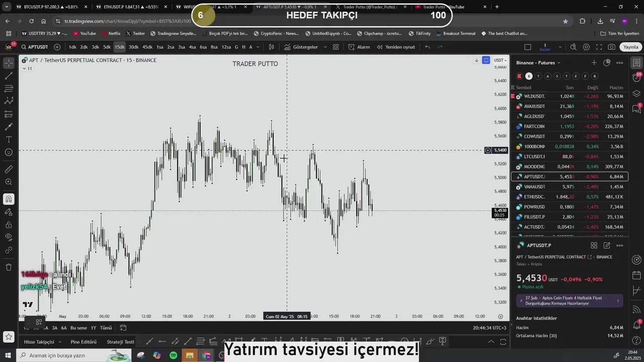This screenshot has width=644, height=362.
Task: Expand the collapsed indicators legend (11)
Action: coord(27,68)
